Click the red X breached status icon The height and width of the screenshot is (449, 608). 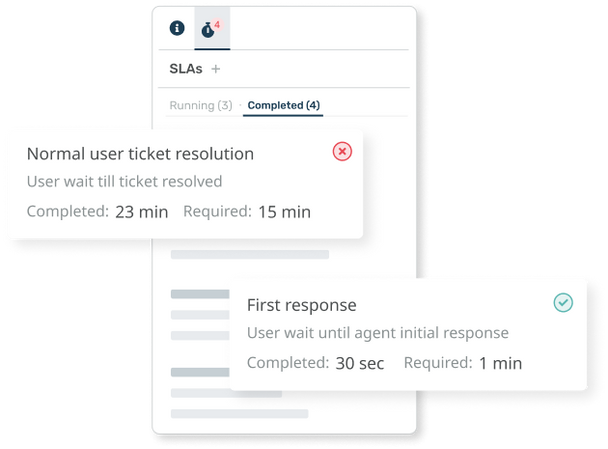342,151
